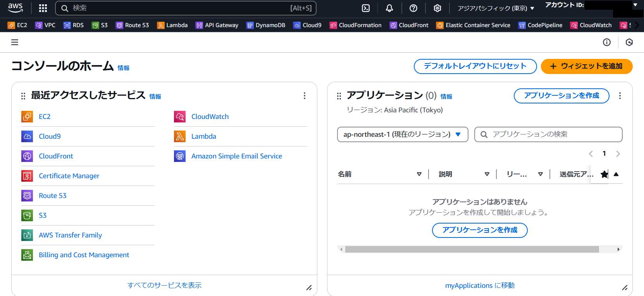The height and width of the screenshot is (296, 644).
Task: Click the Billing and Cost Management icon
Action: [27, 255]
